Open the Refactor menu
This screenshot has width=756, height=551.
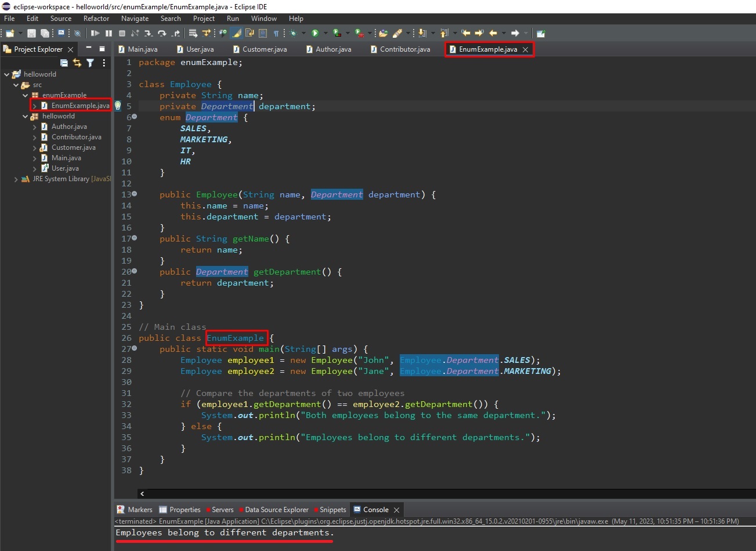click(x=96, y=19)
